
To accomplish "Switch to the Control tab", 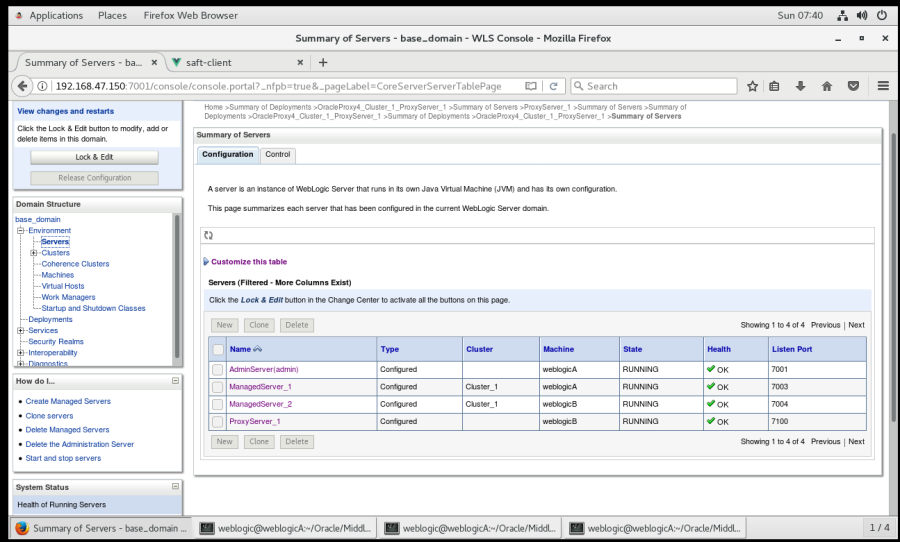I will (278, 154).
